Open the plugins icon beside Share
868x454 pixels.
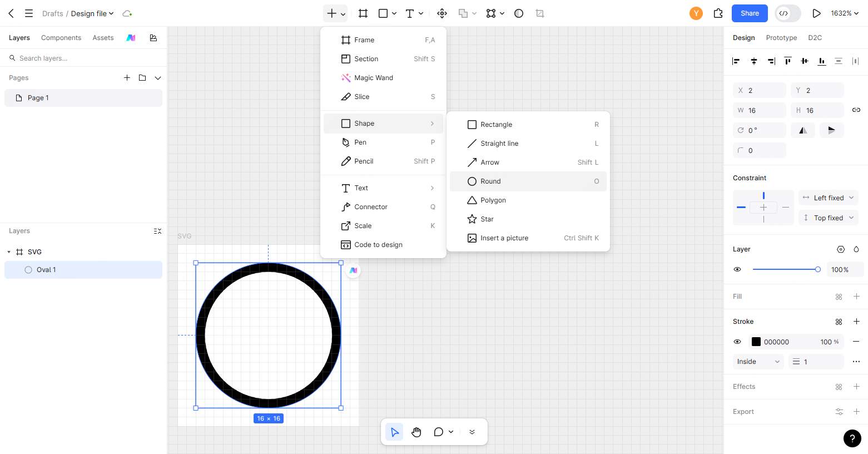pyautogui.click(x=718, y=13)
